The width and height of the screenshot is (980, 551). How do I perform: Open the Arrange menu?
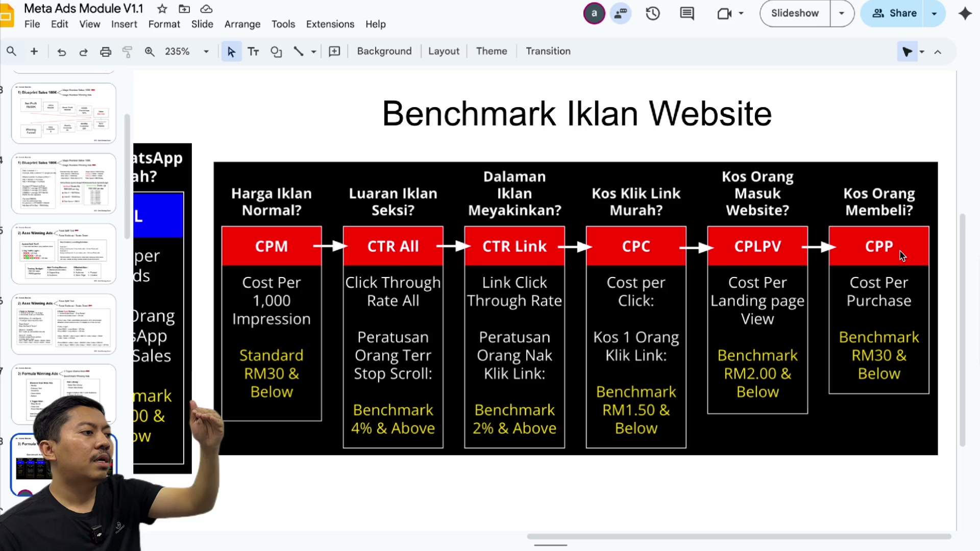pyautogui.click(x=242, y=24)
